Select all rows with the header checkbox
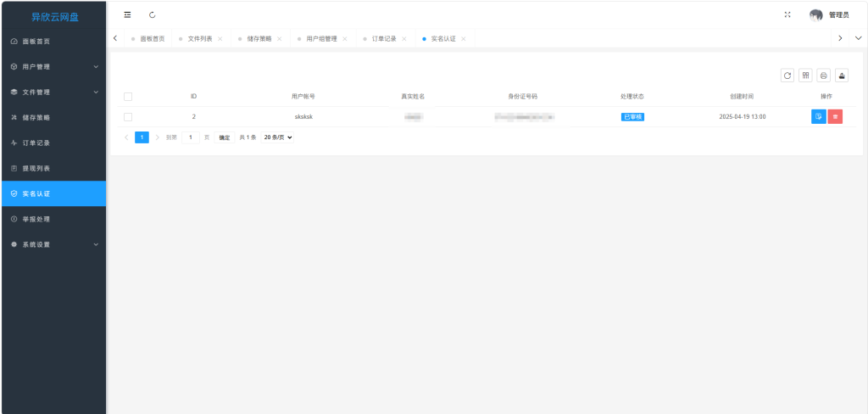868x414 pixels. coord(128,97)
